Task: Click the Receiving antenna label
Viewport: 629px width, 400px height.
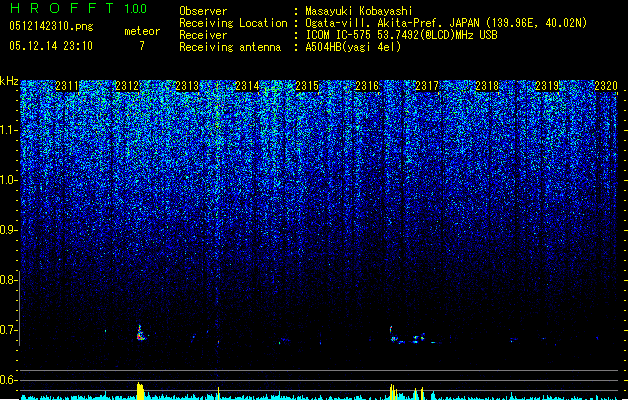Action: (x=230, y=47)
